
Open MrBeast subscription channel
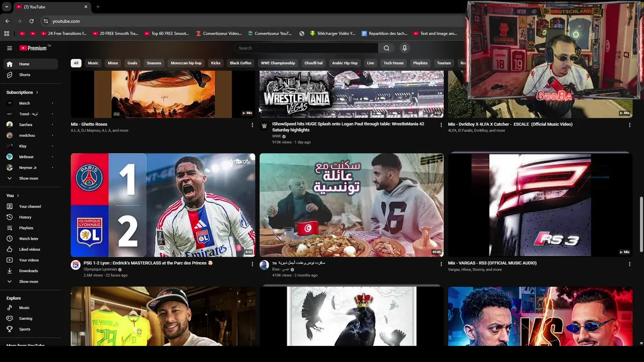click(x=31, y=157)
